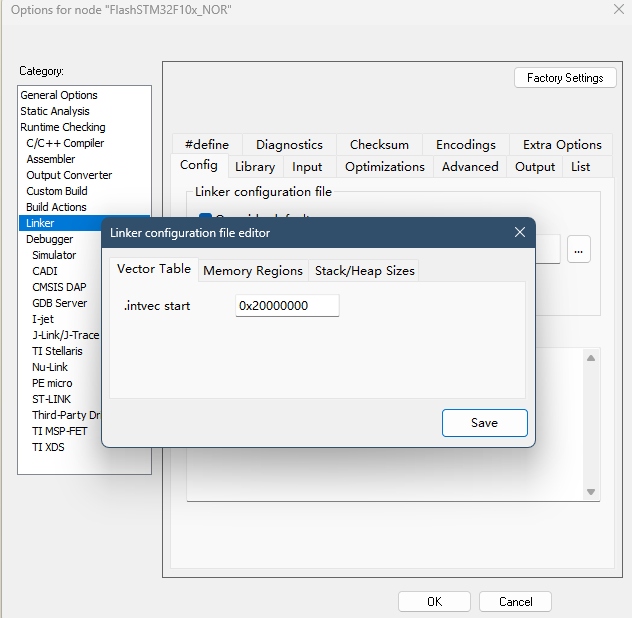The width and height of the screenshot is (632, 618).
Task: Click the Save button
Action: (484, 423)
